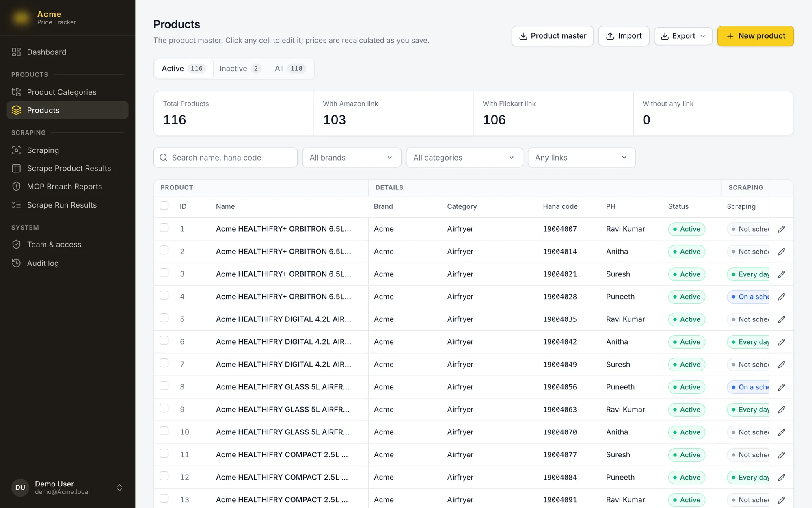Click the Team & access shield icon

click(16, 244)
